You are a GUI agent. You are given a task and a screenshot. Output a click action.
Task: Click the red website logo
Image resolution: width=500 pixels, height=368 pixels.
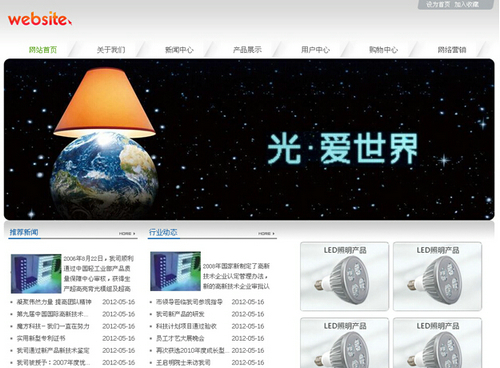click(x=40, y=19)
